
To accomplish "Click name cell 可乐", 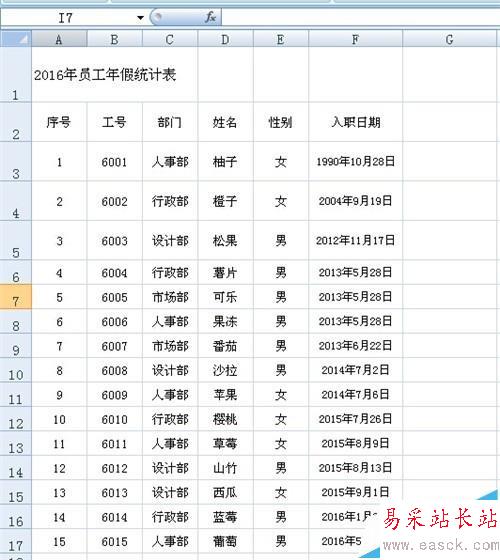I will point(225,297).
